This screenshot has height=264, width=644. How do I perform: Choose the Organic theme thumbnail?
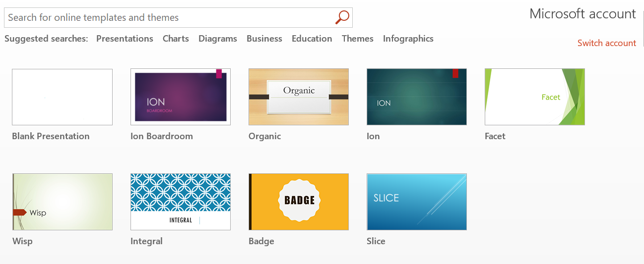tap(299, 97)
